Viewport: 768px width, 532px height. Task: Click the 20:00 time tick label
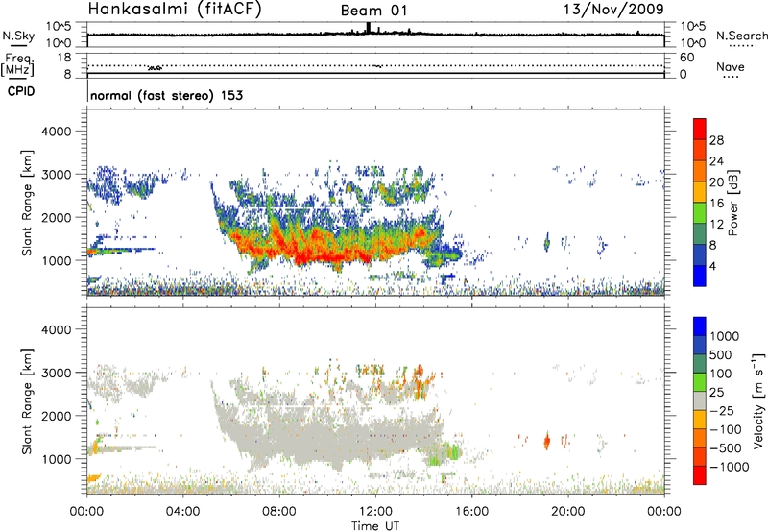click(568, 512)
